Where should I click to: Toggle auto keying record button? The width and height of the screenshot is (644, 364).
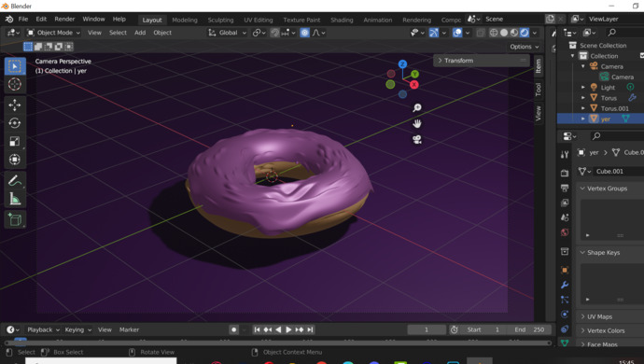coord(233,329)
